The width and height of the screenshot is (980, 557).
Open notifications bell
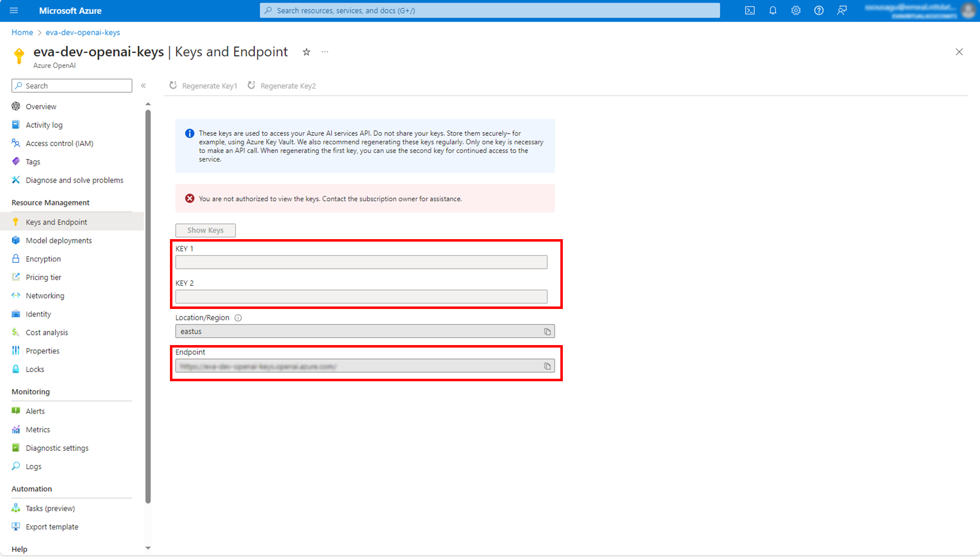click(772, 10)
